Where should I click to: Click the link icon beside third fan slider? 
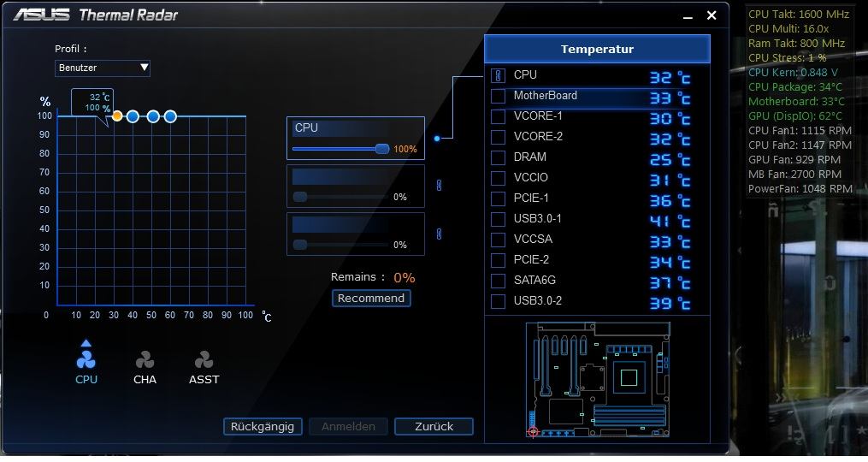439,234
